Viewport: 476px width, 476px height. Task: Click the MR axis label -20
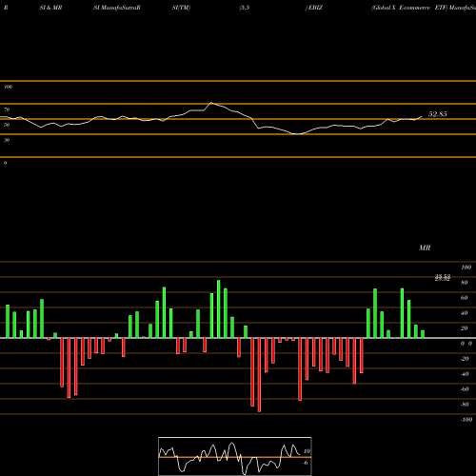tap(465, 359)
